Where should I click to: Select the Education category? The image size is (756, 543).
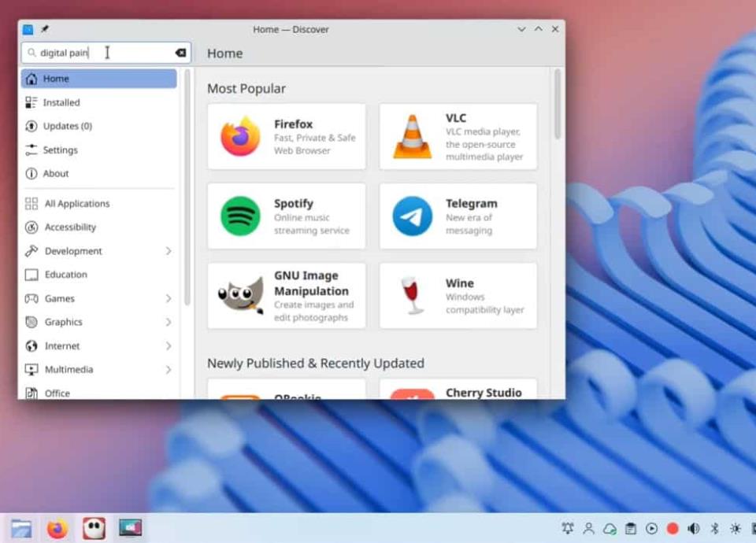[x=99, y=275]
